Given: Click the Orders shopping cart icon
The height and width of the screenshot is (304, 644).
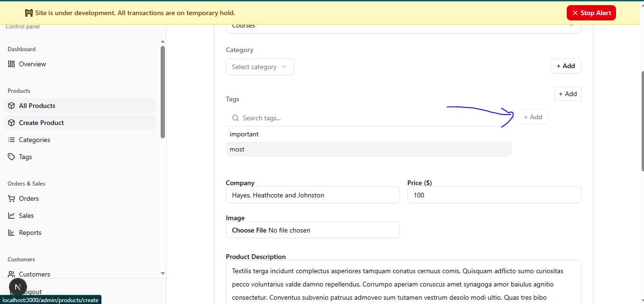Looking at the screenshot, I should click(x=11, y=198).
